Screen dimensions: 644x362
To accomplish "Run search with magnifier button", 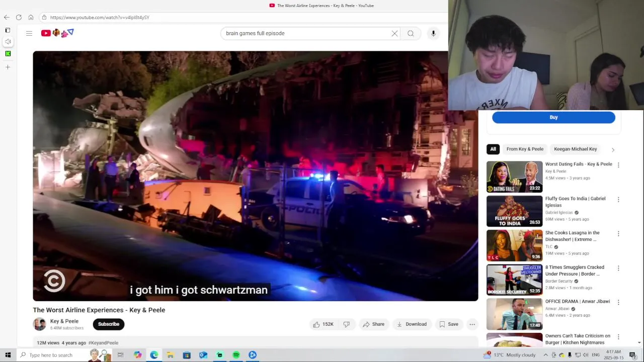I will pos(411,33).
